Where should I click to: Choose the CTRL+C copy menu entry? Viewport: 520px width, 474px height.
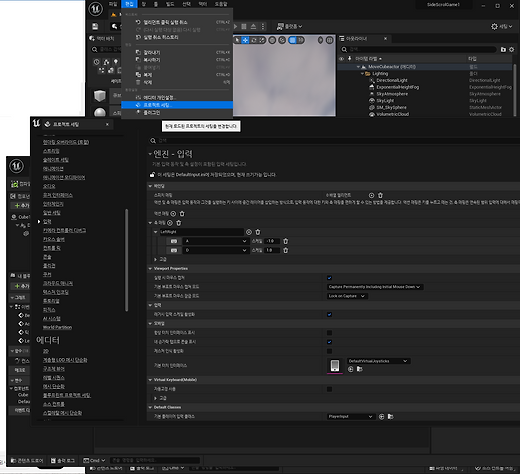pyautogui.click(x=177, y=60)
